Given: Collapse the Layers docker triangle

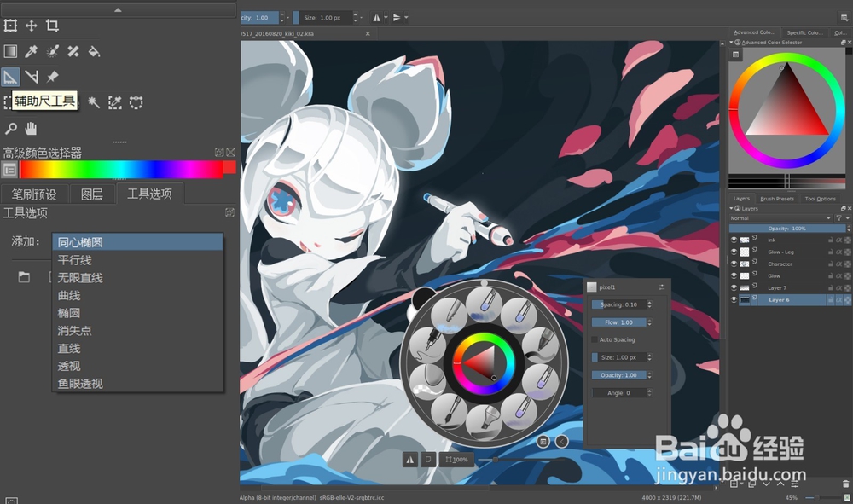Looking at the screenshot, I should tap(732, 209).
